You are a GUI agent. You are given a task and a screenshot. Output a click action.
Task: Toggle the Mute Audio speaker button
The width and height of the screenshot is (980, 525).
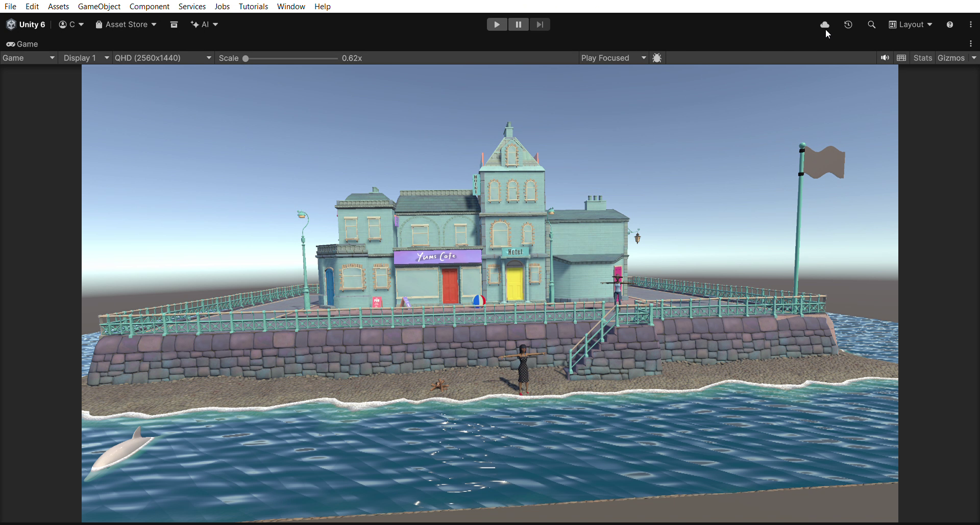tap(885, 58)
